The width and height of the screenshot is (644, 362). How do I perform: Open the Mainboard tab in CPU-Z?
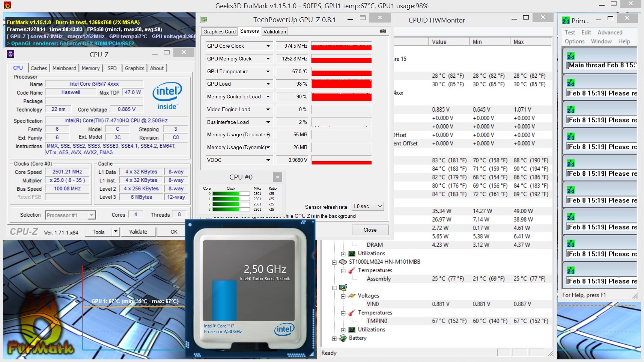pyautogui.click(x=64, y=68)
